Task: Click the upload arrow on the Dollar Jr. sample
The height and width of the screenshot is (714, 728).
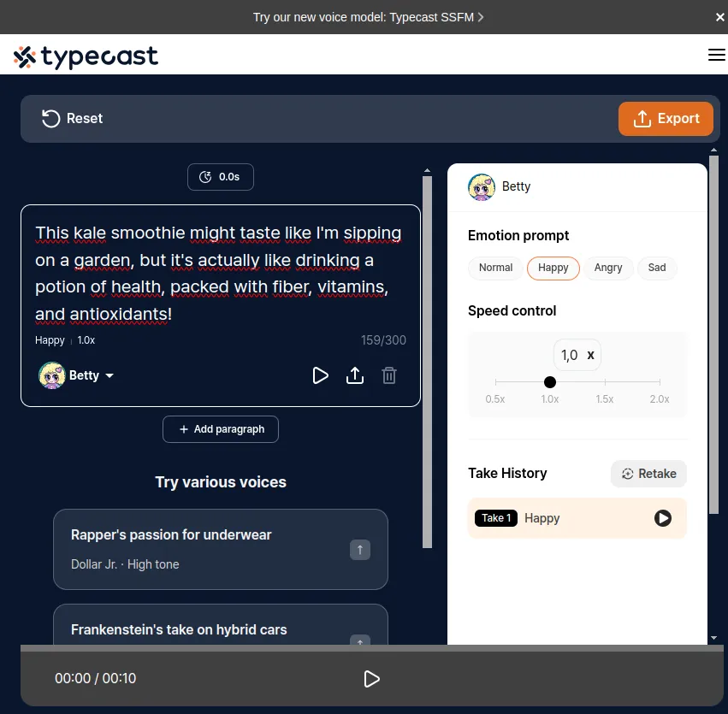Action: pyautogui.click(x=360, y=550)
